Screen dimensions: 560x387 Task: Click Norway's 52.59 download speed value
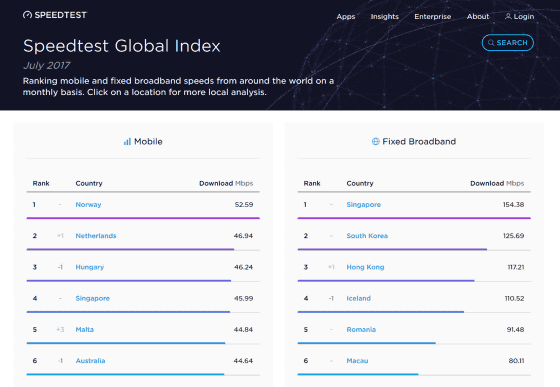244,205
